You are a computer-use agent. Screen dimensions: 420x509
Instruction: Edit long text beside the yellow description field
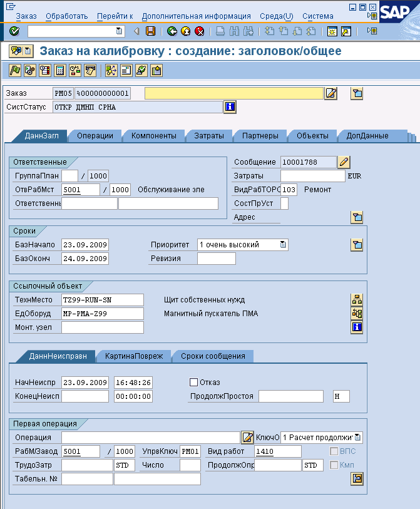[331, 93]
